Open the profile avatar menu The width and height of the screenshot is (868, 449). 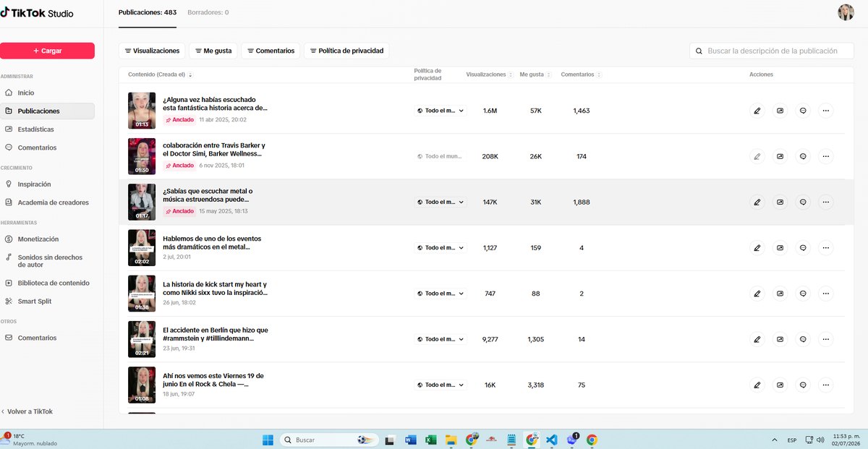click(846, 12)
